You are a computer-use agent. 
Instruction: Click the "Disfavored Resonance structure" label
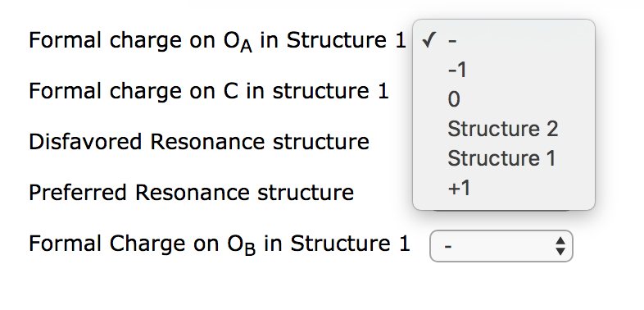[199, 142]
